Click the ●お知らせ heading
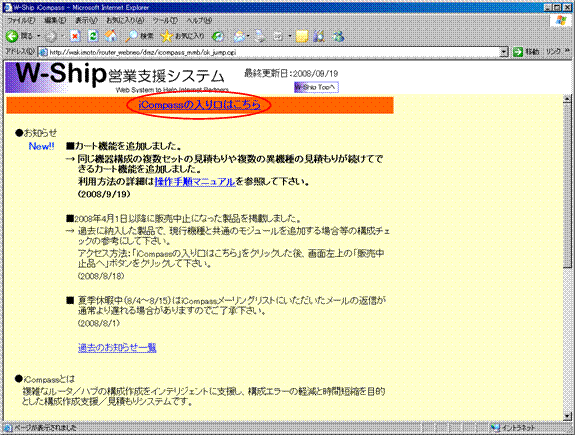 click(36, 133)
